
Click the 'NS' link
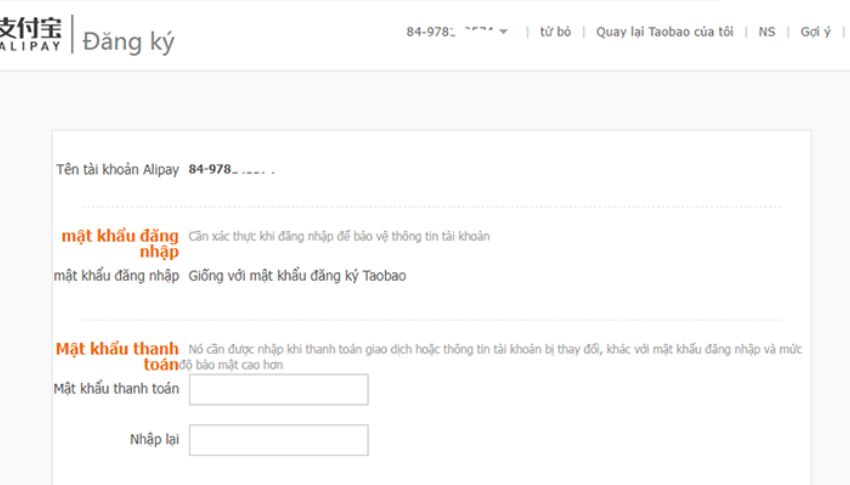point(767,32)
